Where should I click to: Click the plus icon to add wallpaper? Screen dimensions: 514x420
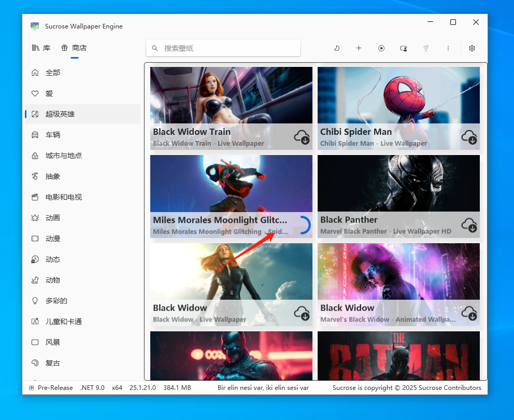tap(359, 48)
